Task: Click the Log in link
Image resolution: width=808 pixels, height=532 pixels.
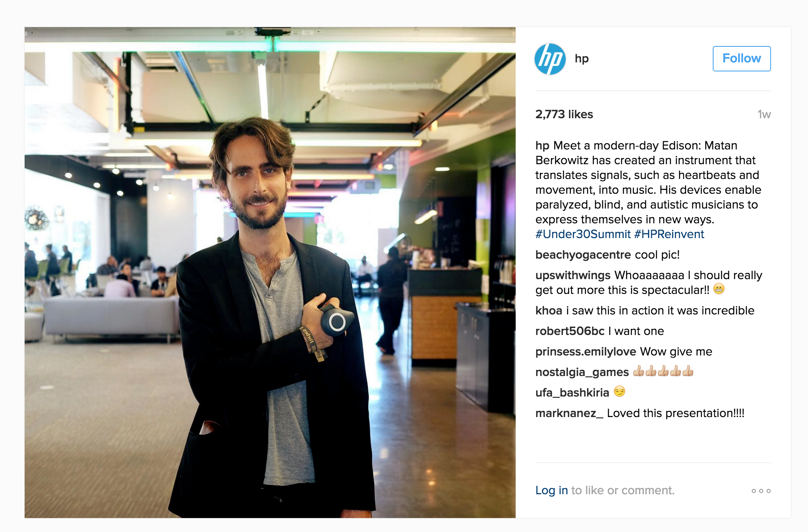Action: pos(551,490)
